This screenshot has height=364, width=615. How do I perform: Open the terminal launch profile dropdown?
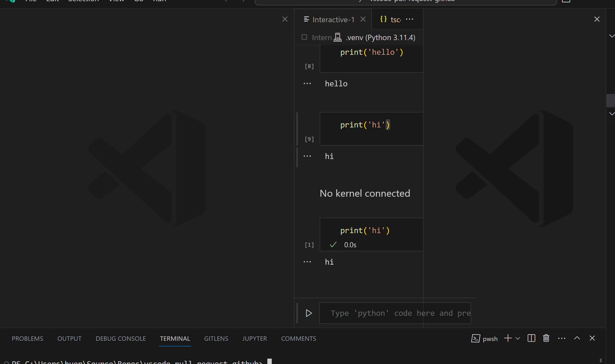[518, 338]
